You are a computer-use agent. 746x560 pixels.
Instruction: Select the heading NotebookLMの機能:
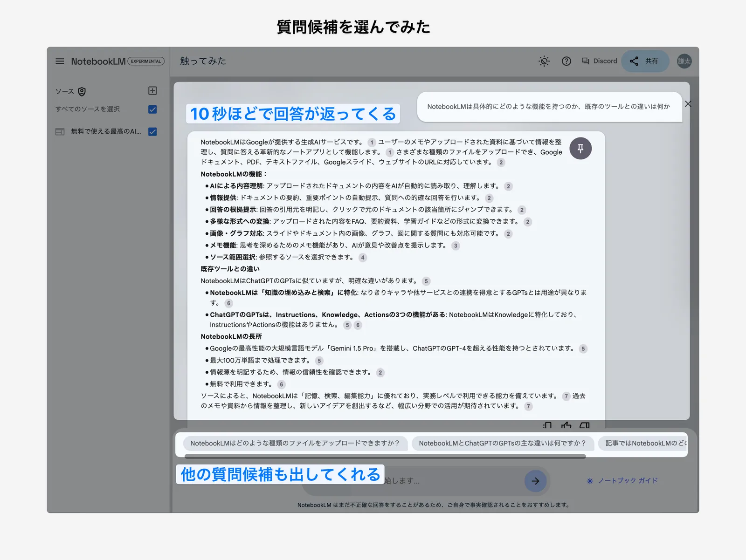[234, 174]
